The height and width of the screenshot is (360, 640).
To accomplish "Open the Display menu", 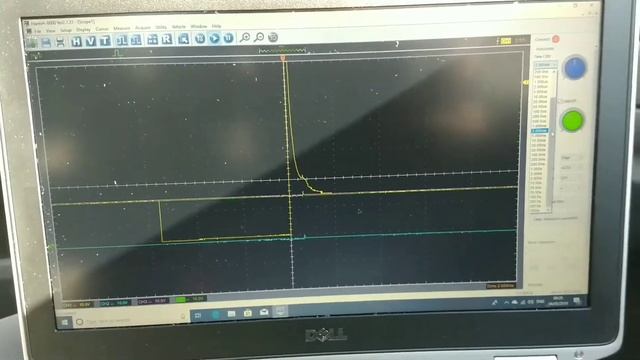I will coord(83,30).
